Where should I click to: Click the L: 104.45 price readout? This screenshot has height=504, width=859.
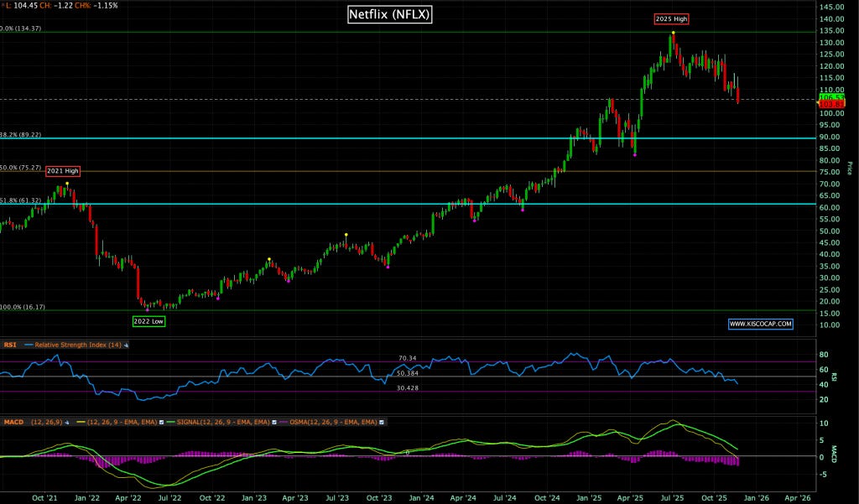point(20,4)
